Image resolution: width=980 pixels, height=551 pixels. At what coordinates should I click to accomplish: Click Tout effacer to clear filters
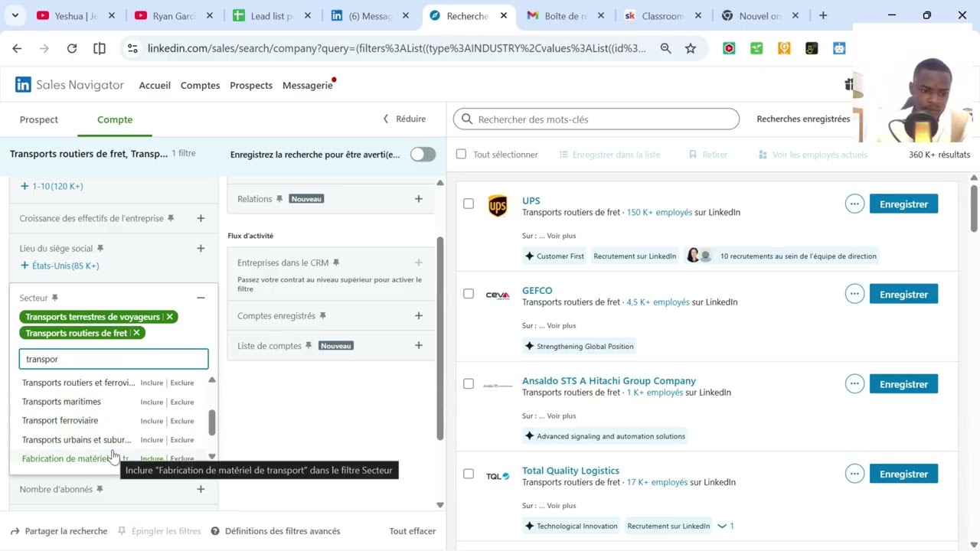pyautogui.click(x=412, y=531)
